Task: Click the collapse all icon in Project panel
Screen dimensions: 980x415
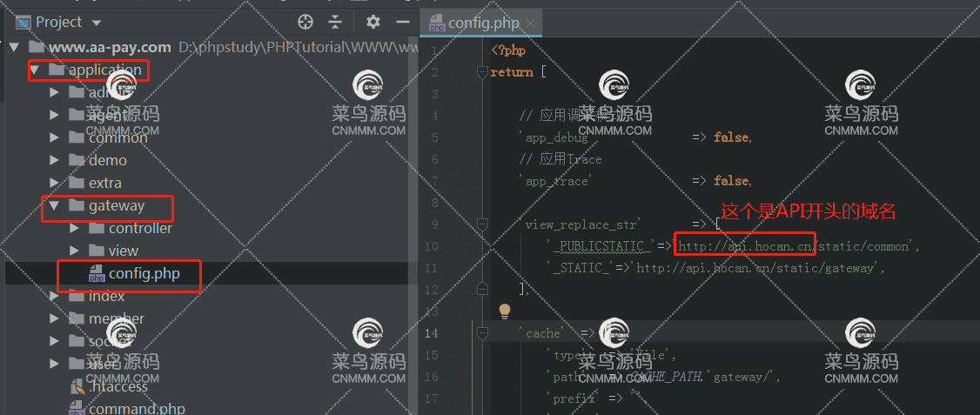Action: click(336, 23)
